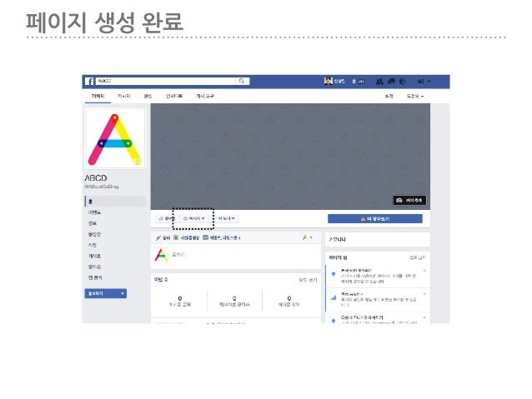Dismiss the first page tip
This screenshot has width=532, height=399.
[x=424, y=271]
